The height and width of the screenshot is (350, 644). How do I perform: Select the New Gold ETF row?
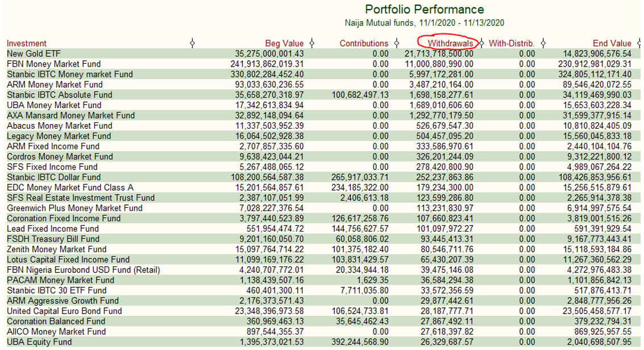coord(323,53)
